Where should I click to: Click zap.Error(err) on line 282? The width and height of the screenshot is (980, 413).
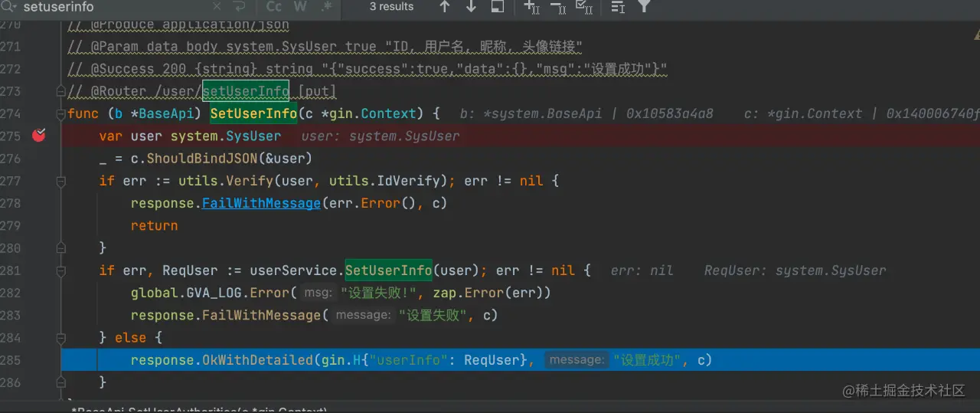[x=488, y=293]
